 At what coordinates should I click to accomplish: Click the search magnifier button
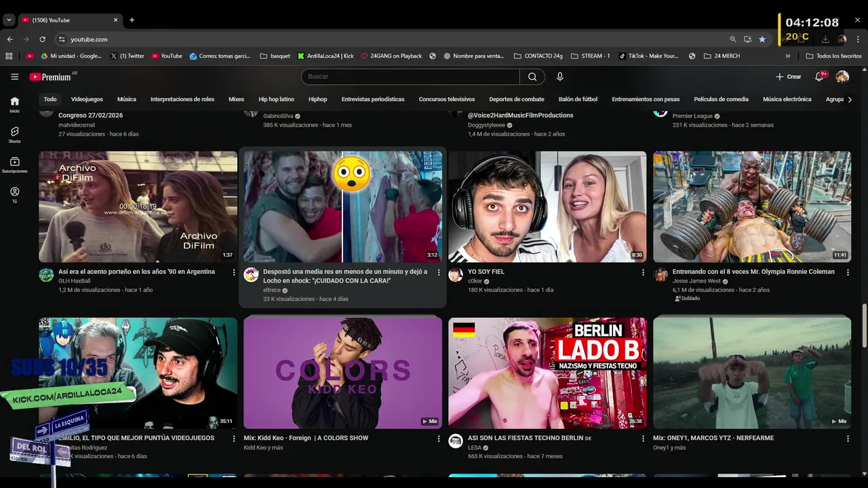point(532,77)
